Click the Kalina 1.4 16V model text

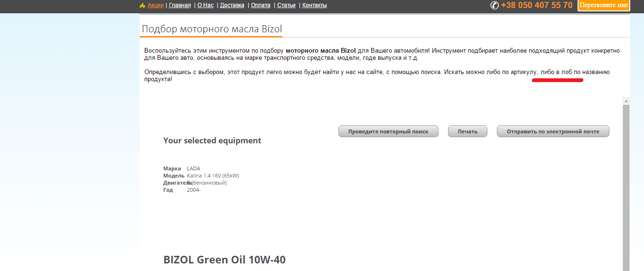pyautogui.click(x=213, y=176)
